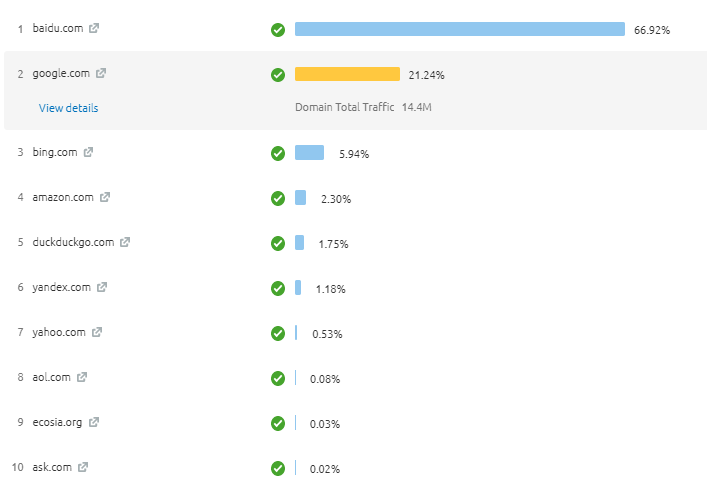Click Domain Total Traffic 14.4M text
Screen dimensions: 707x491
[x=363, y=106]
